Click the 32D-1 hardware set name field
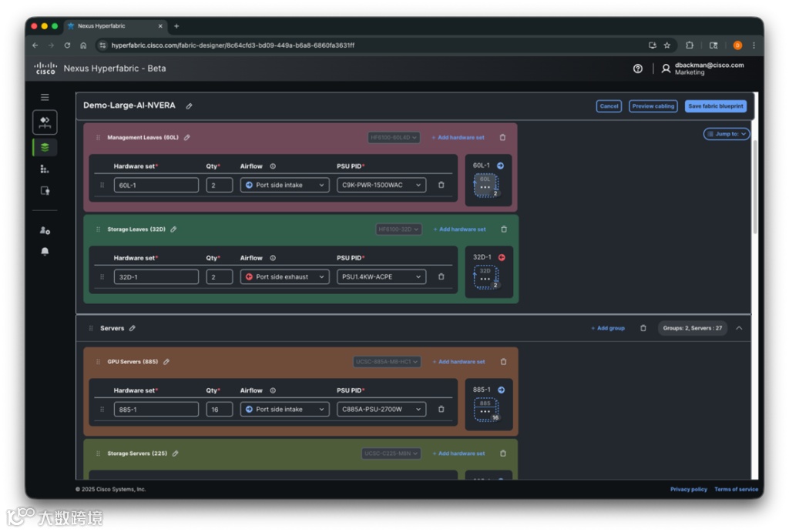The width and height of the screenshot is (789, 532). pyautogui.click(x=156, y=276)
